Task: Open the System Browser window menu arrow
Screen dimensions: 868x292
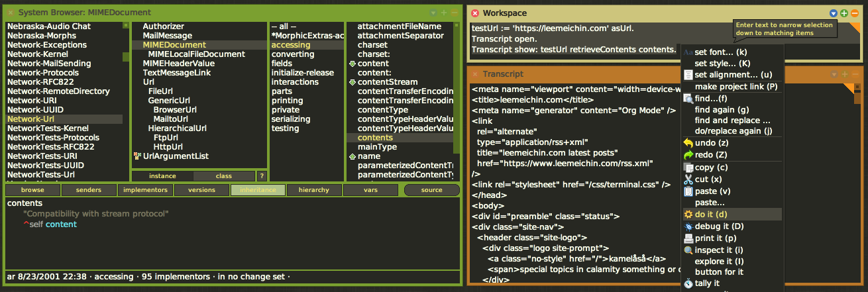Action: [433, 13]
